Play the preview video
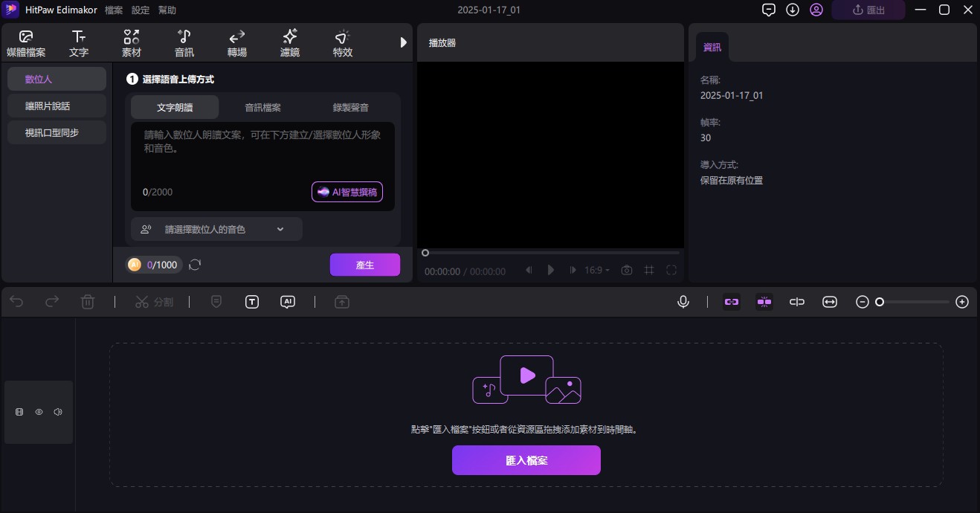The height and width of the screenshot is (513, 980). pos(551,270)
